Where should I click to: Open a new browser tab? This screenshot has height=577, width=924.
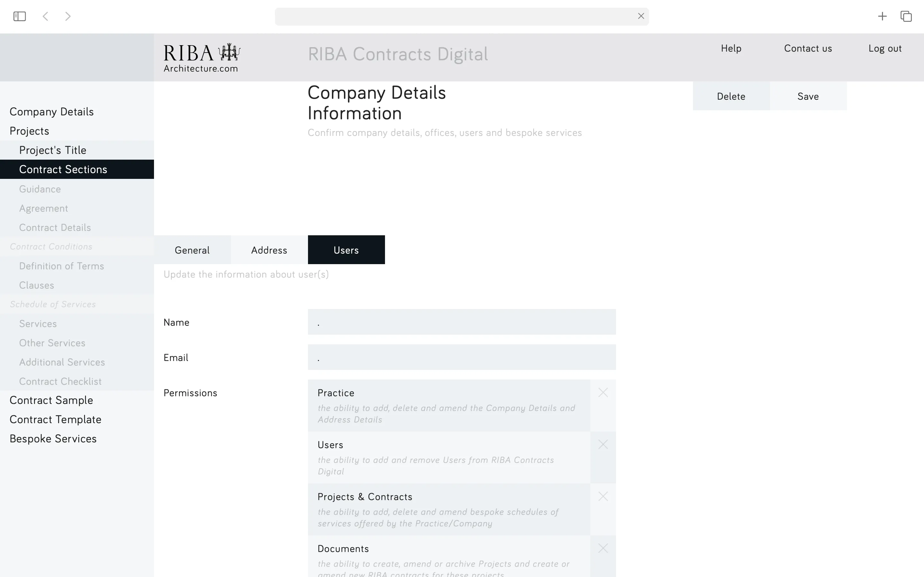pyautogui.click(x=882, y=16)
